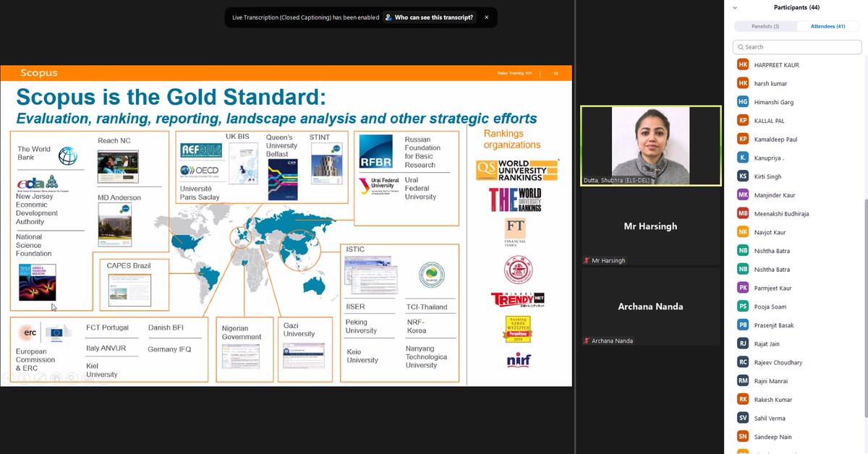Select Archana Nanda's video tile

pos(651,307)
